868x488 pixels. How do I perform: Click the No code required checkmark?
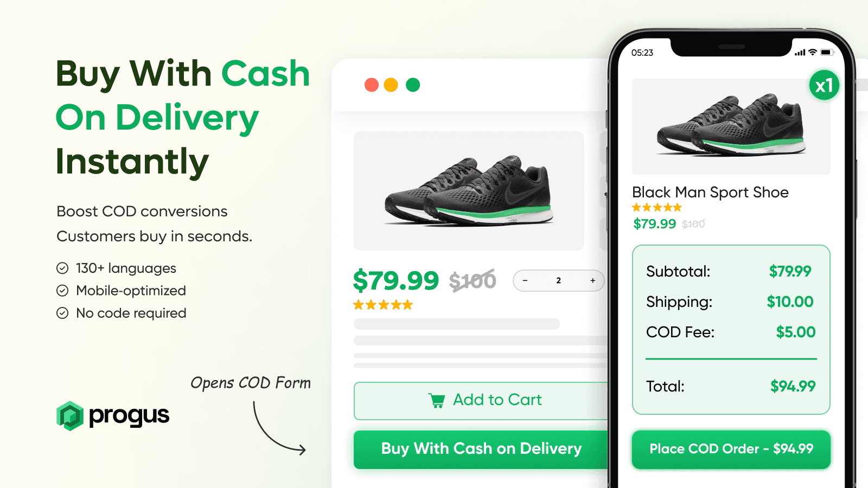63,313
